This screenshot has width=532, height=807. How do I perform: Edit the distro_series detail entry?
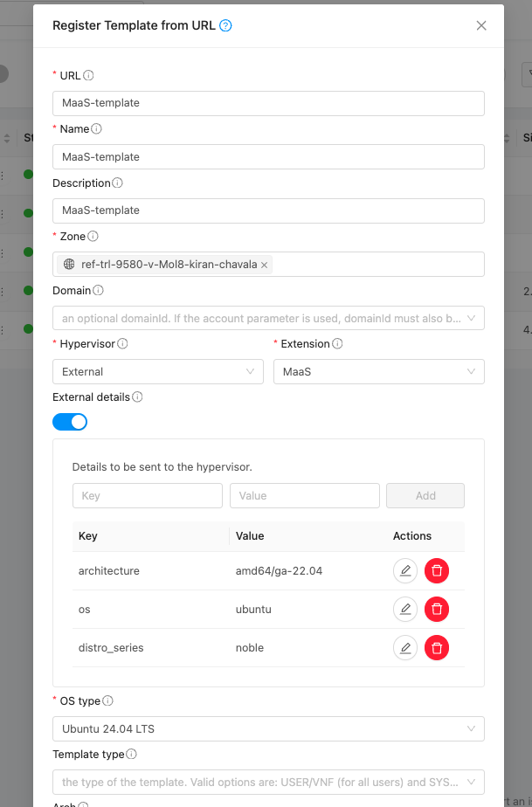[404, 647]
